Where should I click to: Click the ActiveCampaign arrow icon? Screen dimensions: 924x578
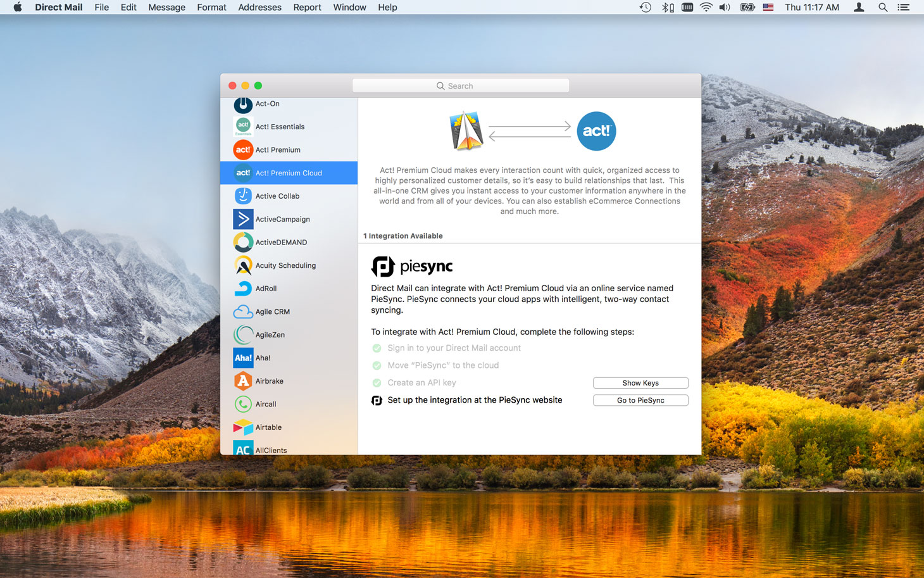[x=243, y=219]
